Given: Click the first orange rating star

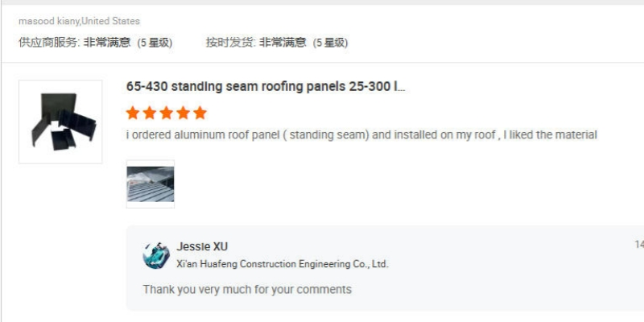Looking at the screenshot, I should pos(133,113).
